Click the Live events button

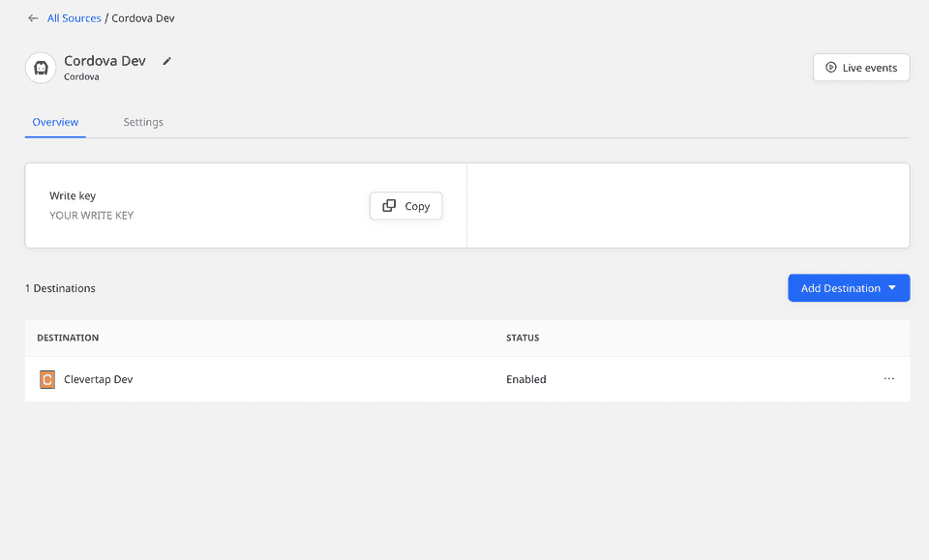(x=860, y=67)
